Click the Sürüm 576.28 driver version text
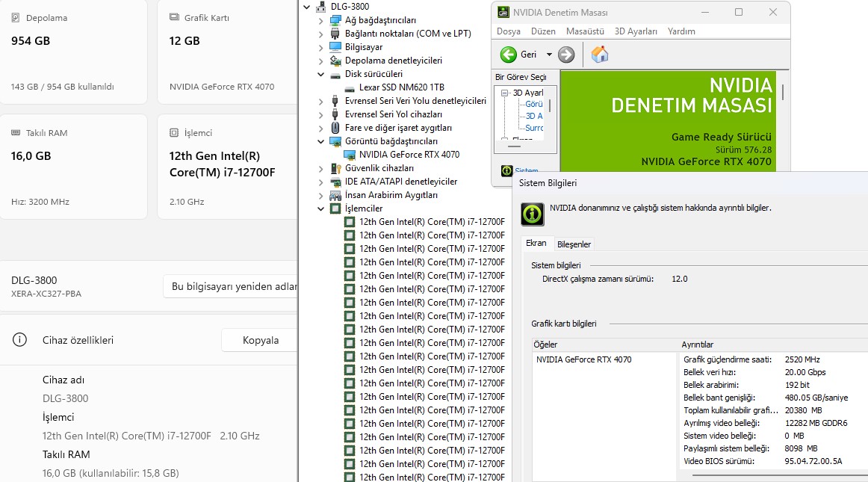This screenshot has height=482, width=868. [743, 149]
